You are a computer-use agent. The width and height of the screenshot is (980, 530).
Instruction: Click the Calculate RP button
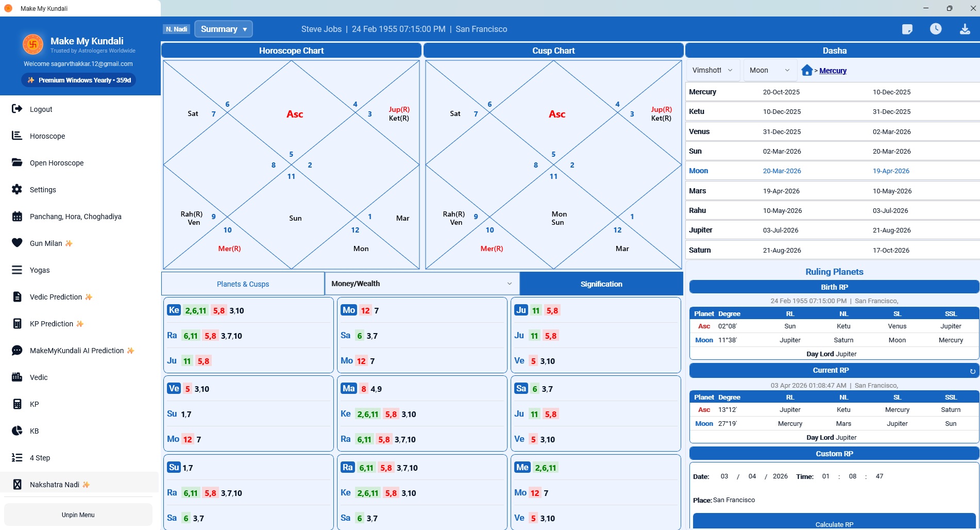(x=834, y=522)
